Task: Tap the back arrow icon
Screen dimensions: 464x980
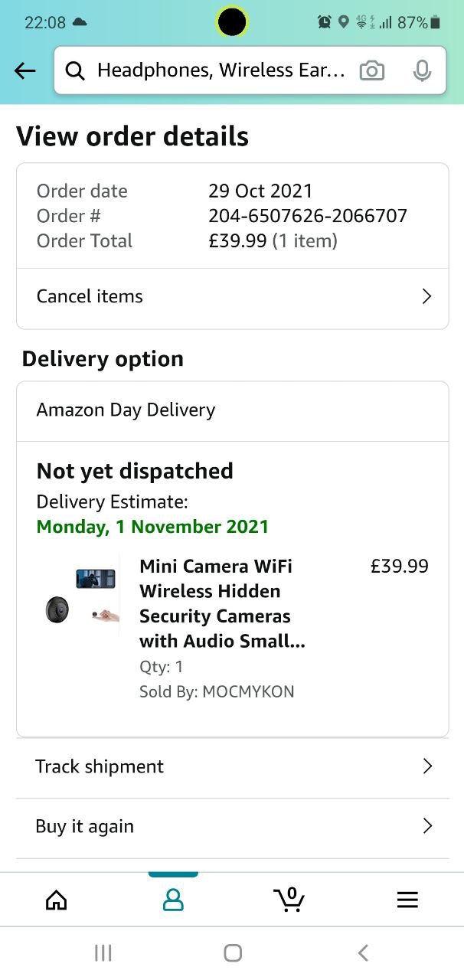Action: pos(25,71)
